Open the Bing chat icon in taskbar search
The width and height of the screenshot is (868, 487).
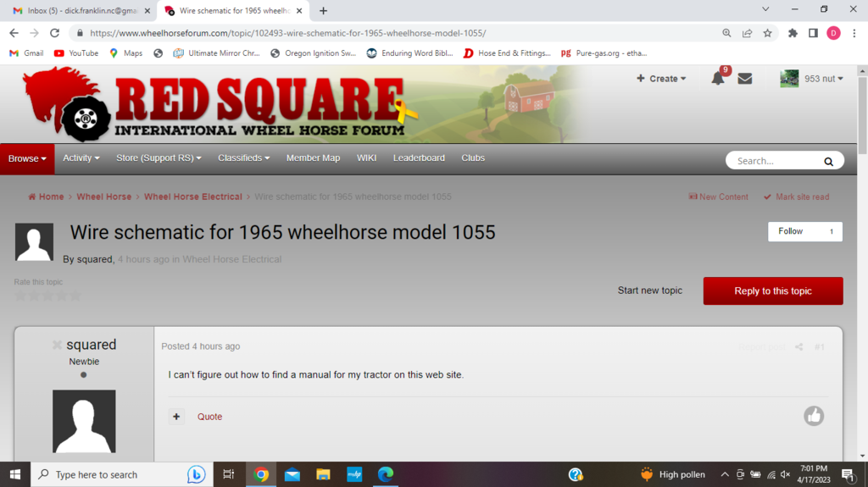[x=196, y=474]
